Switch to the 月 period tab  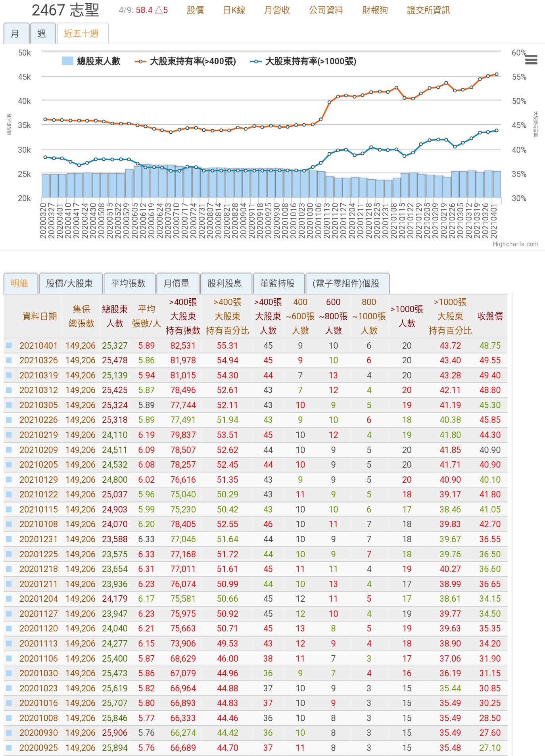coord(15,34)
